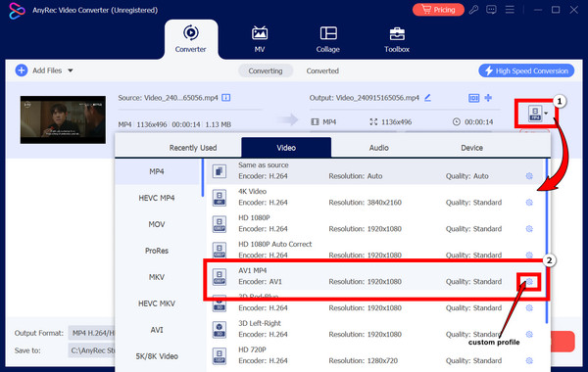Viewport: 588px width, 372px height.
Task: Open the output format dropdown button
Action: tap(538, 114)
